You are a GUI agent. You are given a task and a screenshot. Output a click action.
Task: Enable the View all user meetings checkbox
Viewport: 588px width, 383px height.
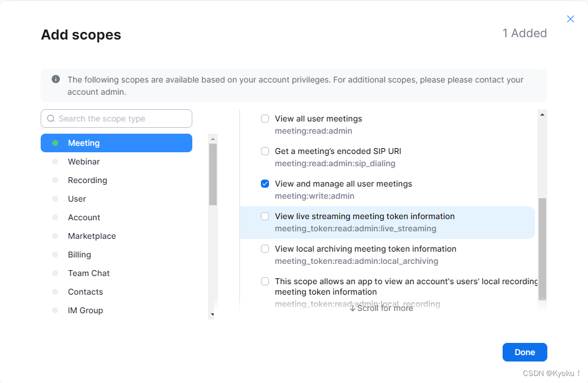pyautogui.click(x=265, y=119)
